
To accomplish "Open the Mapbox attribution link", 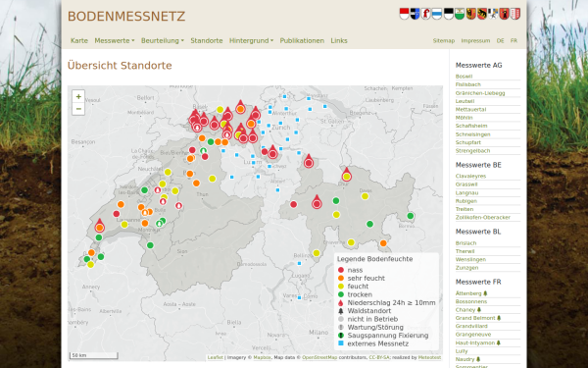I will (262, 357).
